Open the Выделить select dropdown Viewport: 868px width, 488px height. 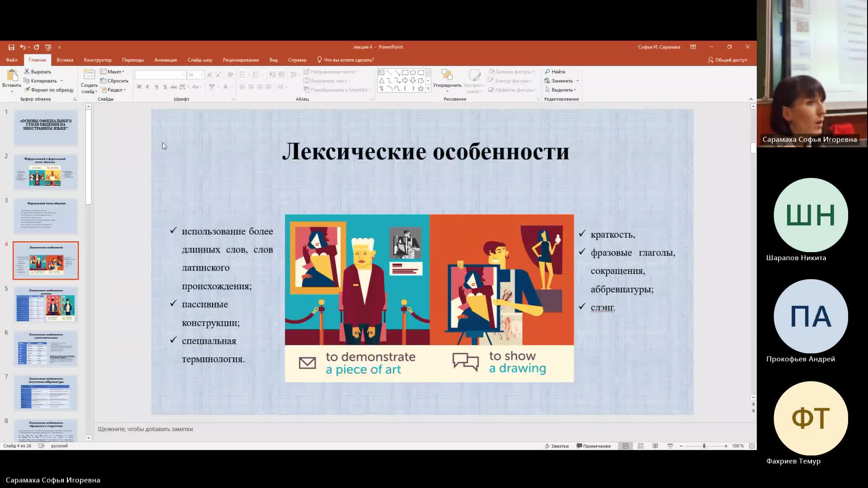tap(561, 89)
